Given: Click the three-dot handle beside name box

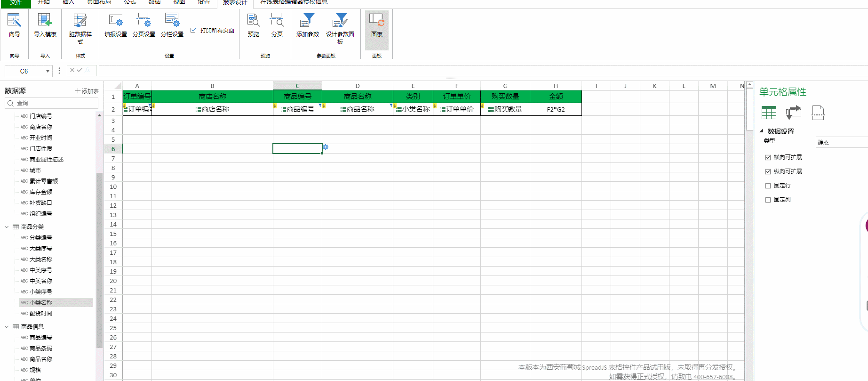Looking at the screenshot, I should (59, 71).
